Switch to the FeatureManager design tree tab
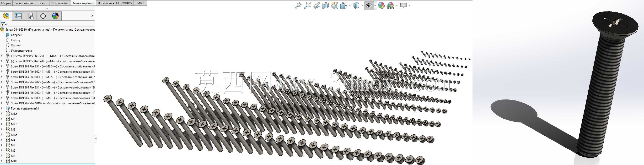This screenshot has height=165, width=644. 6,16
